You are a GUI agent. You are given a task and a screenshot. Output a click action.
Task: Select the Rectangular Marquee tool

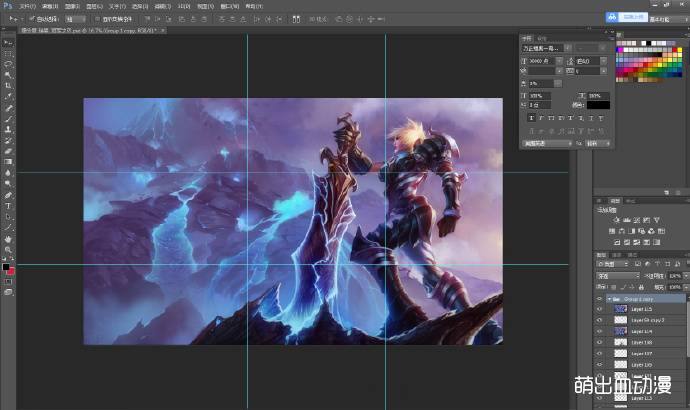9,53
